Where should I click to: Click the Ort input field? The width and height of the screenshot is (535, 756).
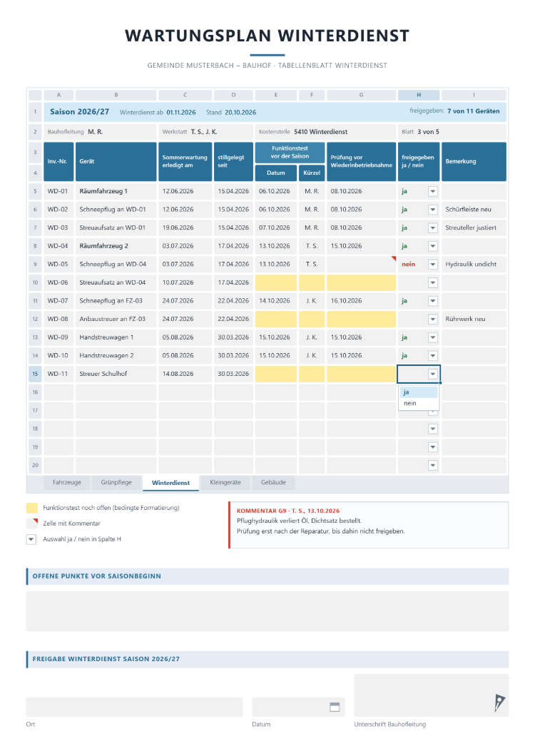pos(135,707)
